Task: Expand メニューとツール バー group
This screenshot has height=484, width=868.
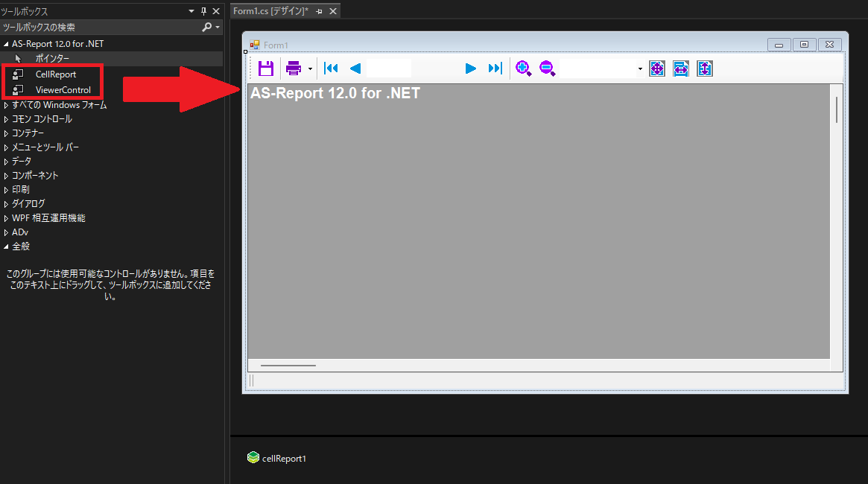Action: (x=6, y=147)
